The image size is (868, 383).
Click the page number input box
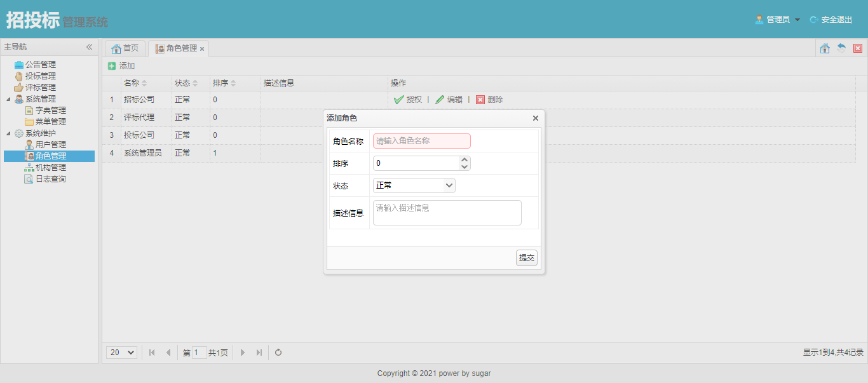(x=200, y=353)
